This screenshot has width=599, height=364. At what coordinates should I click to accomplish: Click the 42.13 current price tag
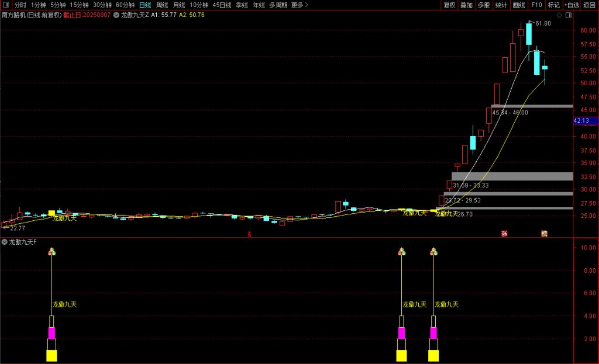click(x=582, y=121)
